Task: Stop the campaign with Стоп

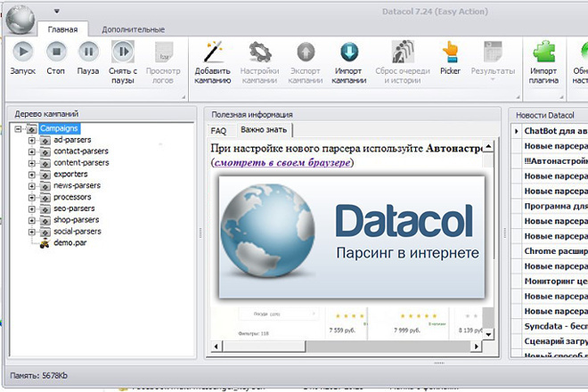Action: (56, 58)
